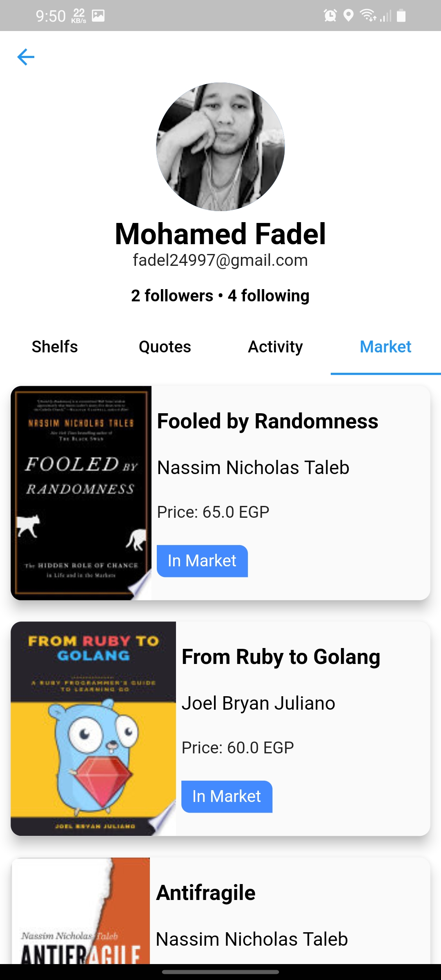This screenshot has height=980, width=441.
Task: Tap the battery icon in status bar
Action: [401, 16]
